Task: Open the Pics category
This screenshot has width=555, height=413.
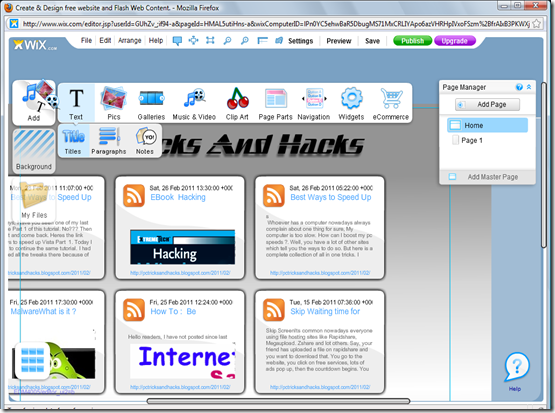Action: tap(114, 103)
